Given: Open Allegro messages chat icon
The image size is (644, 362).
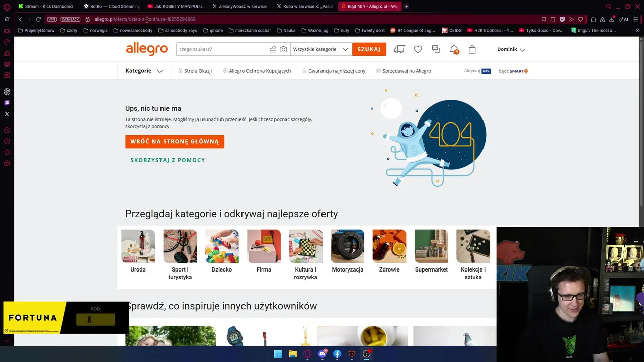Looking at the screenshot, I should [436, 49].
